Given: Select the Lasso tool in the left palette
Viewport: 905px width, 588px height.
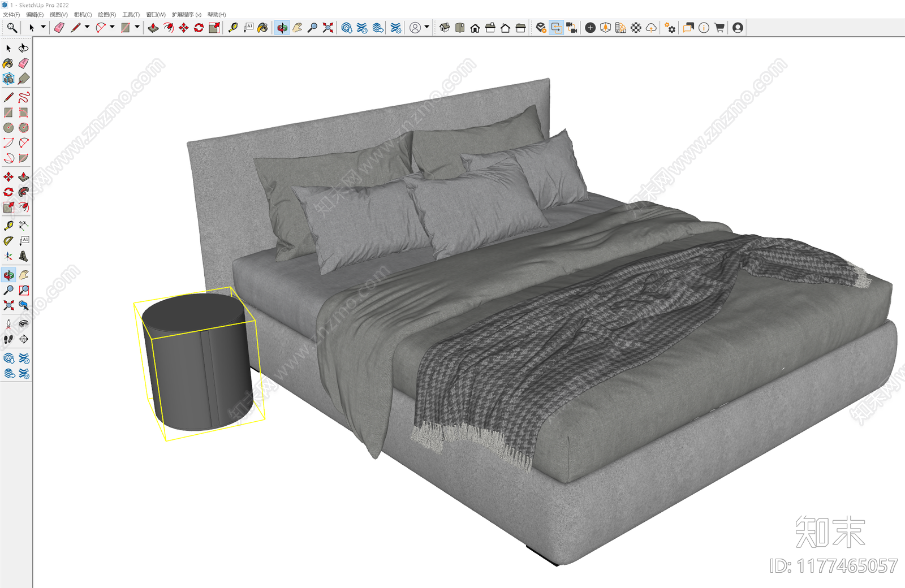Looking at the screenshot, I should [23, 48].
